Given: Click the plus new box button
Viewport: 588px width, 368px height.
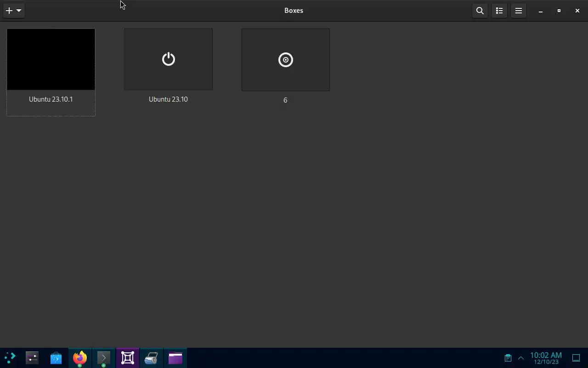Looking at the screenshot, I should (9, 11).
